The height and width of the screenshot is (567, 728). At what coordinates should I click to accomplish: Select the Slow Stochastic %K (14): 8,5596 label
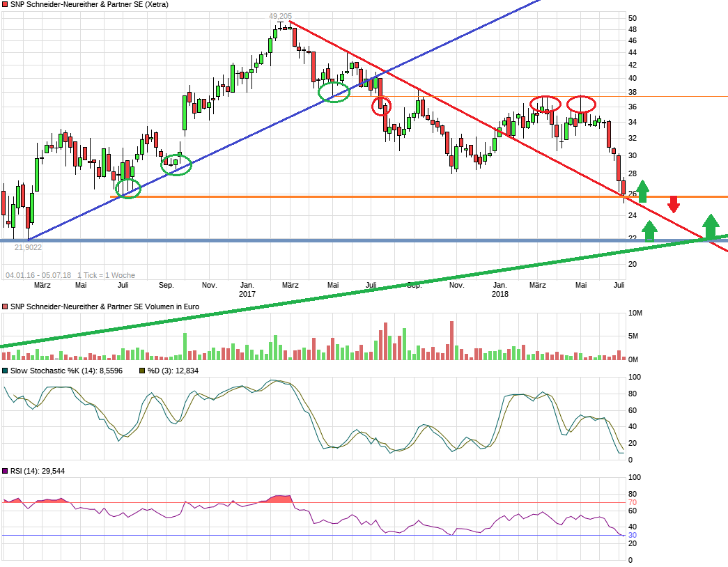coord(66,371)
